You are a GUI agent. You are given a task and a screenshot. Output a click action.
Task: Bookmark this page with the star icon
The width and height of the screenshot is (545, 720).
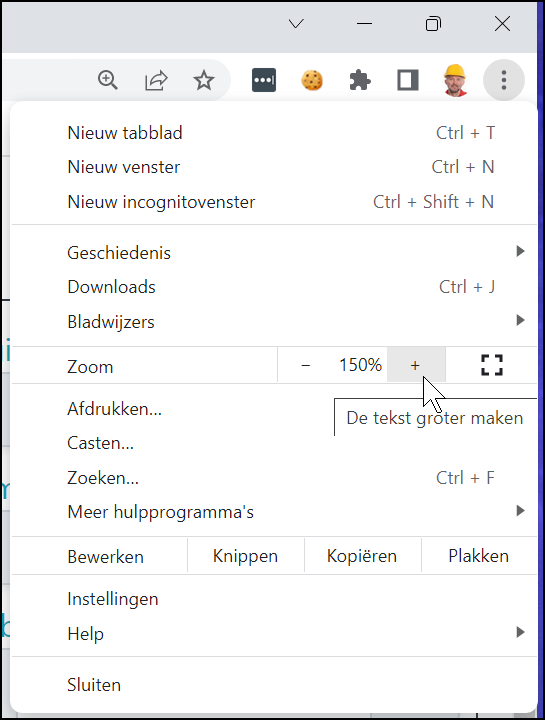point(203,80)
